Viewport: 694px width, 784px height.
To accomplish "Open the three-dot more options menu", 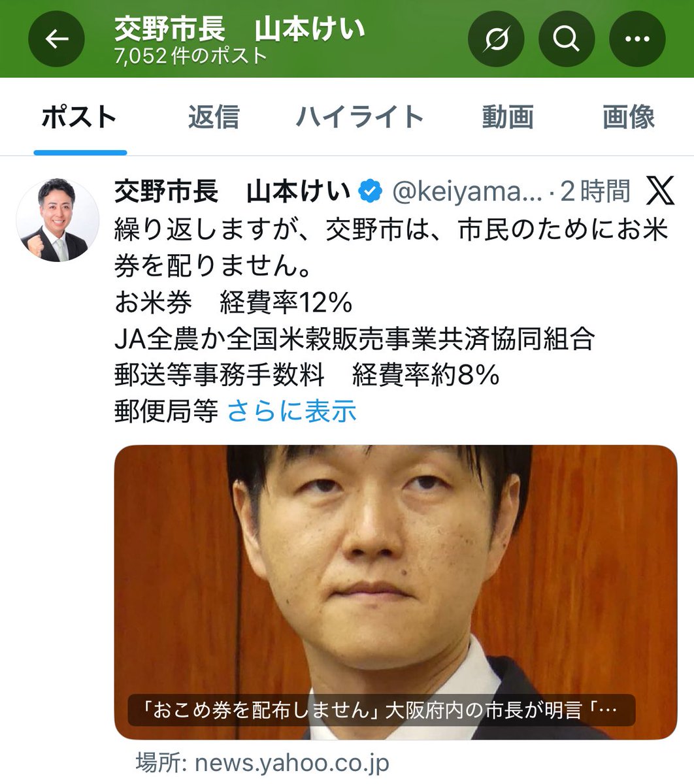I will (637, 39).
